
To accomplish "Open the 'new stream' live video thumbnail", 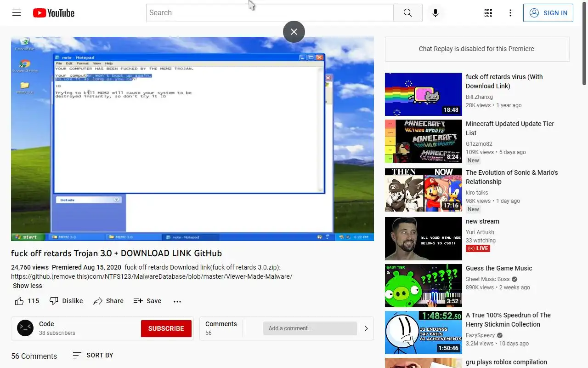I will (x=424, y=239).
